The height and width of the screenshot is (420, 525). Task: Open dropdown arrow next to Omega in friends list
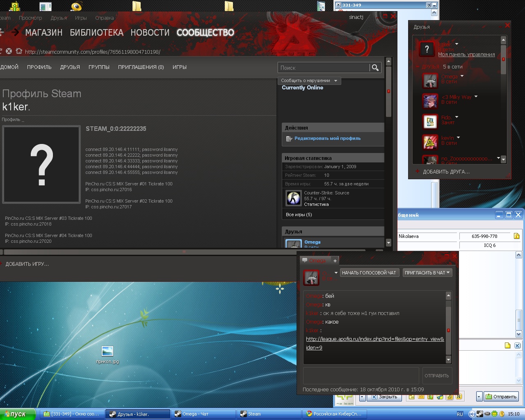click(462, 76)
